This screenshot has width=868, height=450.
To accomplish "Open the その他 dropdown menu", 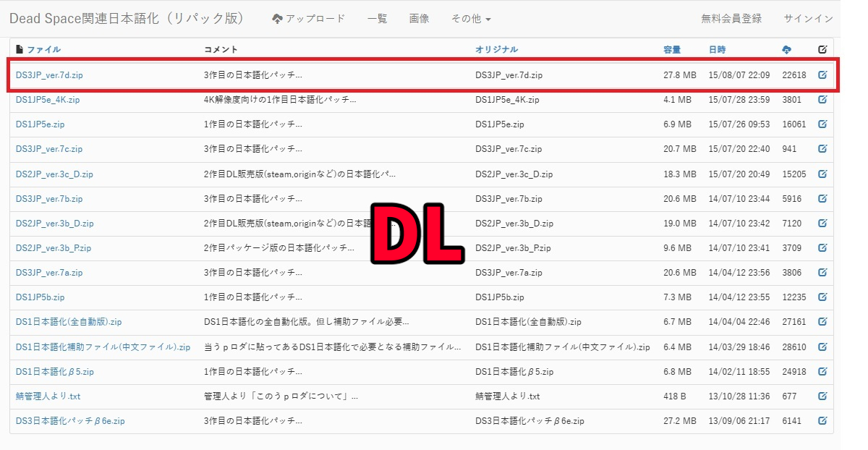I will pyautogui.click(x=471, y=18).
